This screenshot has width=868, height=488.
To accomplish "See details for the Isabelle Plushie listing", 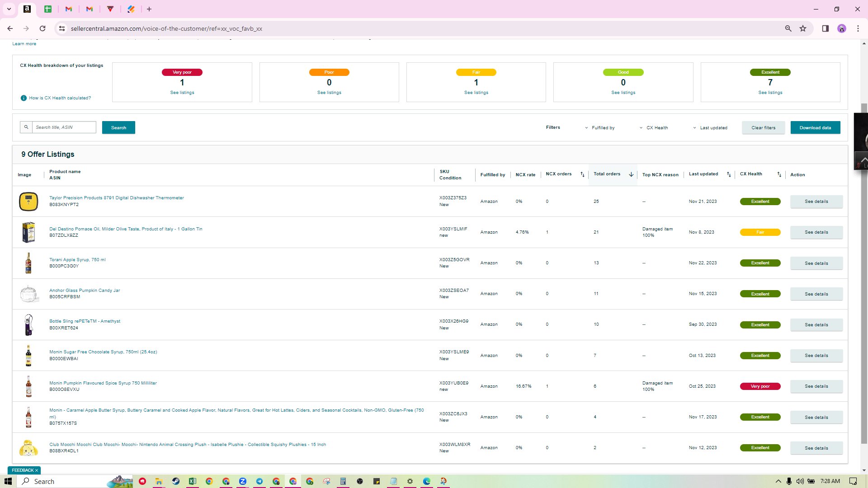I will click(816, 448).
